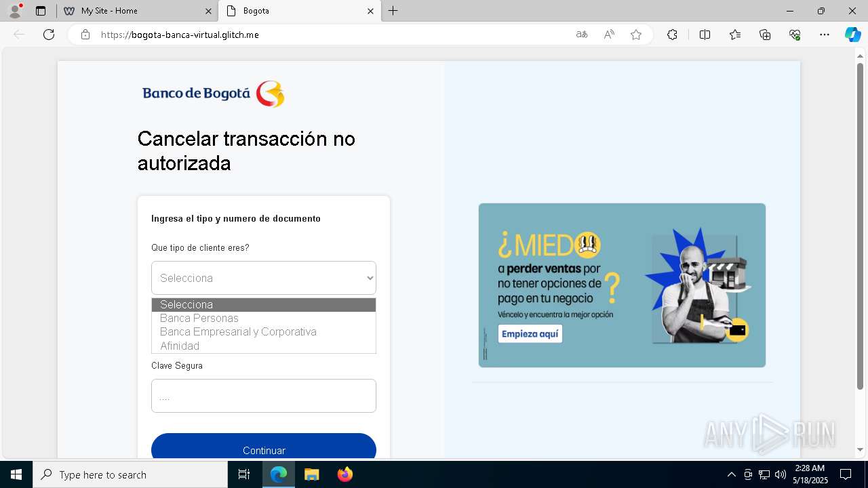Click the Continuar button

264,447
